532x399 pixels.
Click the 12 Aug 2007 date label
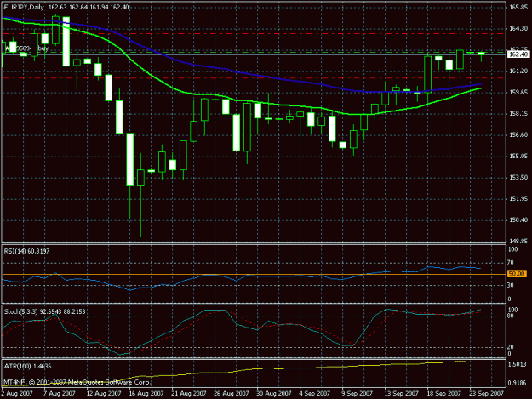click(104, 393)
